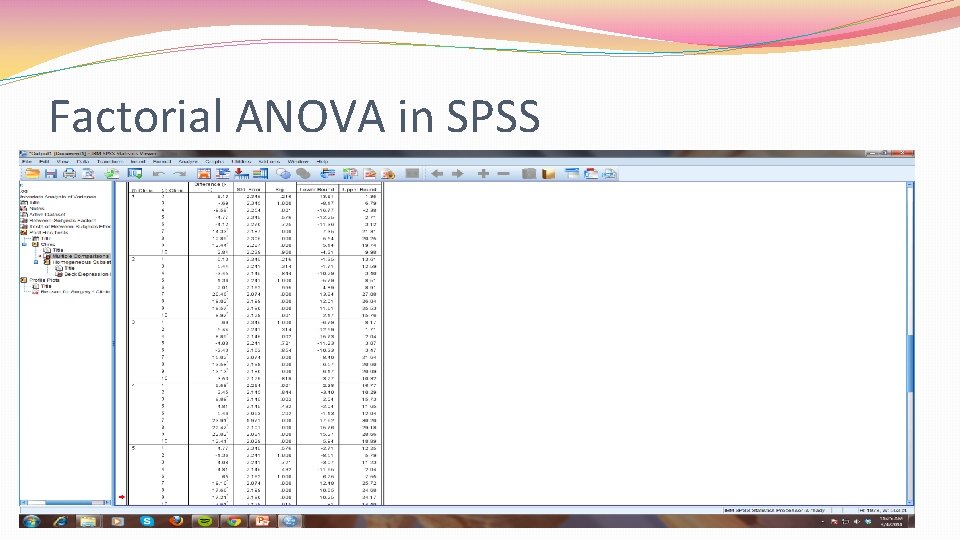
Task: Click the Insert Heading toolbar icon
Action: click(572, 174)
